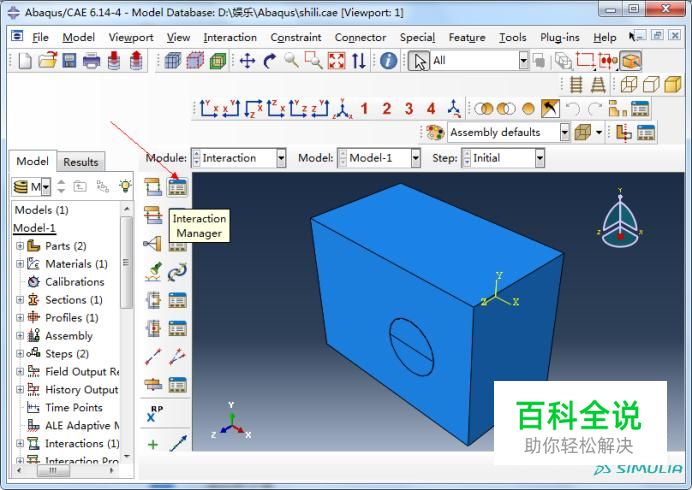Select Model-1 in the tree
692x490 pixels.
[34, 228]
